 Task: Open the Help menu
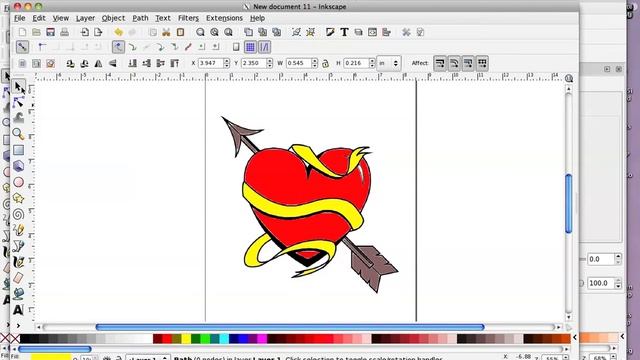click(x=257, y=18)
